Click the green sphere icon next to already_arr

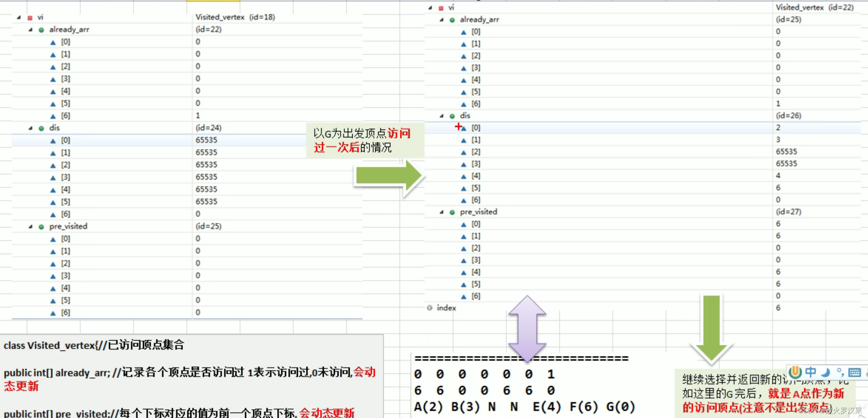tap(41, 29)
